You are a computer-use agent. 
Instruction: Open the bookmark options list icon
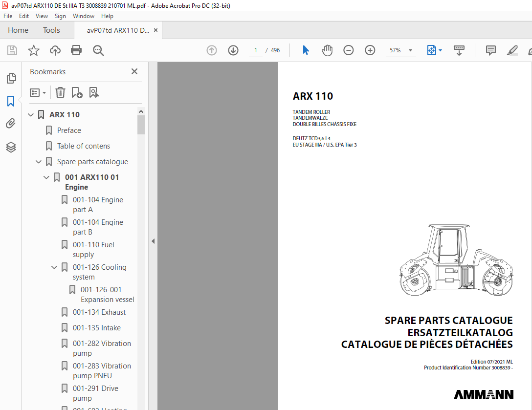38,92
